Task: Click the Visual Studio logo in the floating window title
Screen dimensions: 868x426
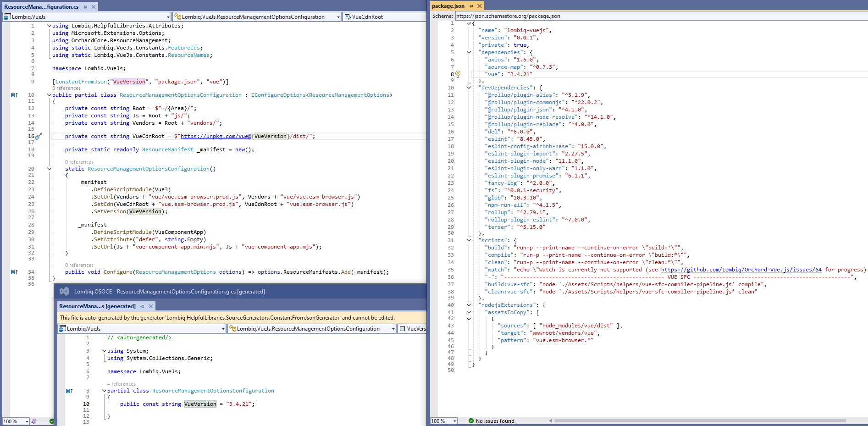Action: (x=64, y=291)
